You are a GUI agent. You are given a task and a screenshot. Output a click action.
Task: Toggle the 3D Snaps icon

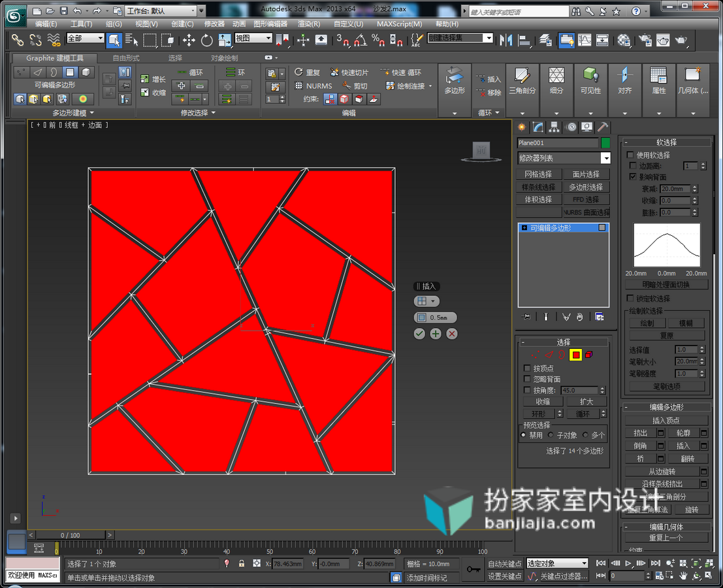click(342, 40)
